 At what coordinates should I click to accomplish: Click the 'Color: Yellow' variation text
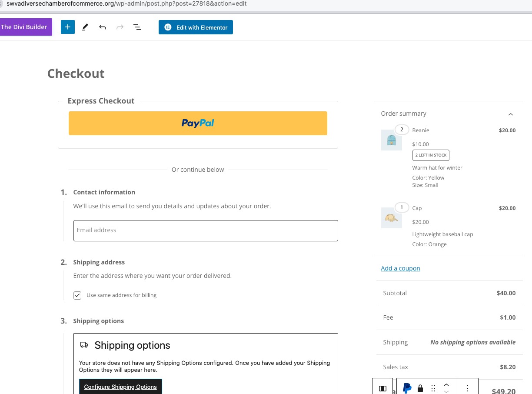428,178
